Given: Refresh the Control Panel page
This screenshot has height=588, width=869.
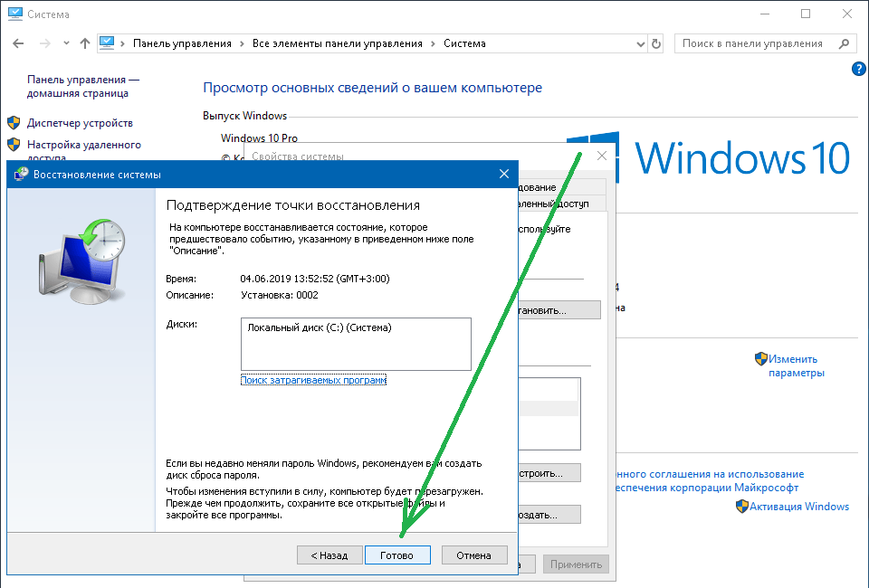Looking at the screenshot, I should [x=656, y=43].
